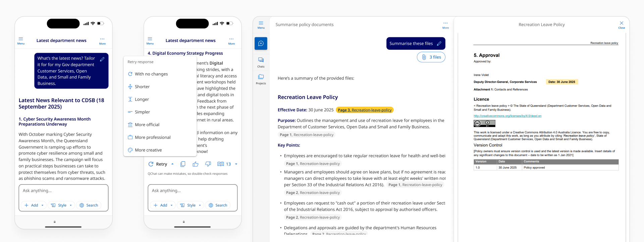Open Chats in desktop sidebar
Viewport: 644px width, 242px height.
click(261, 62)
